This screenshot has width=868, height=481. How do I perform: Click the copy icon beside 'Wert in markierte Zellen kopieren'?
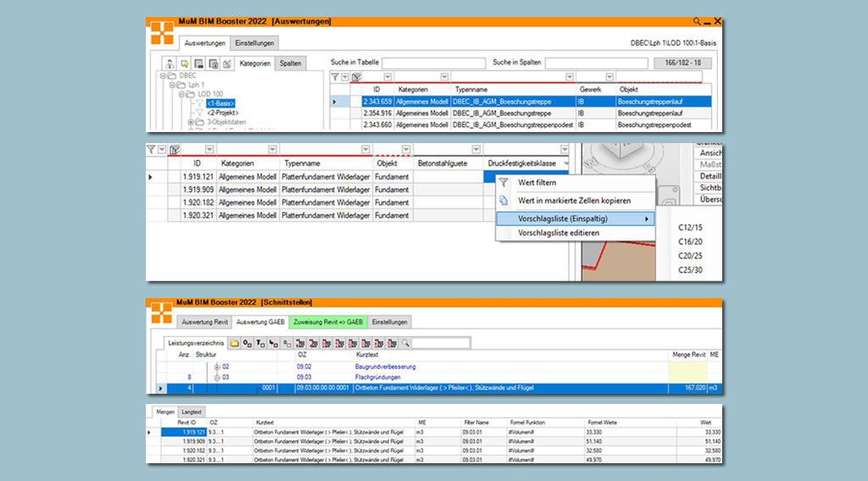point(504,200)
